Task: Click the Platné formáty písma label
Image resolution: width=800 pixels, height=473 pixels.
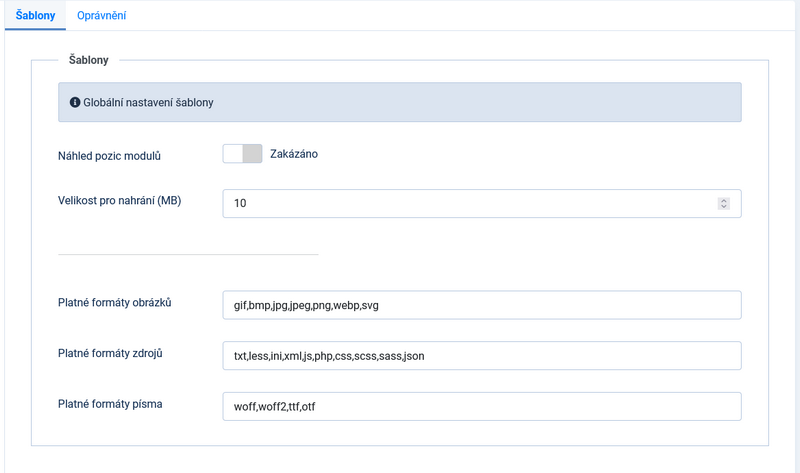Action: (110, 404)
